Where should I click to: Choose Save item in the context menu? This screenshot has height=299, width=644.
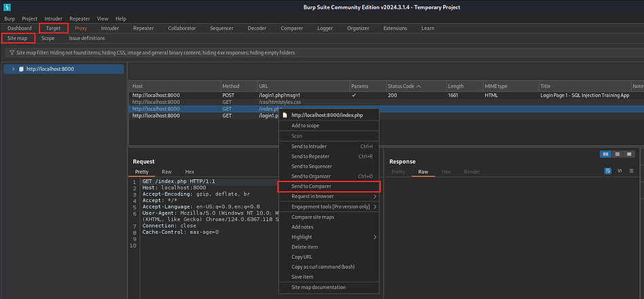[328, 277]
